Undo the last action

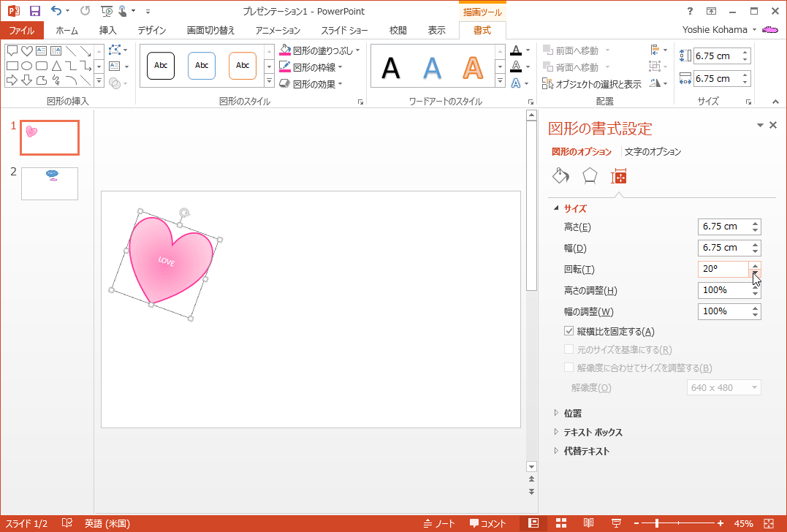click(x=56, y=10)
